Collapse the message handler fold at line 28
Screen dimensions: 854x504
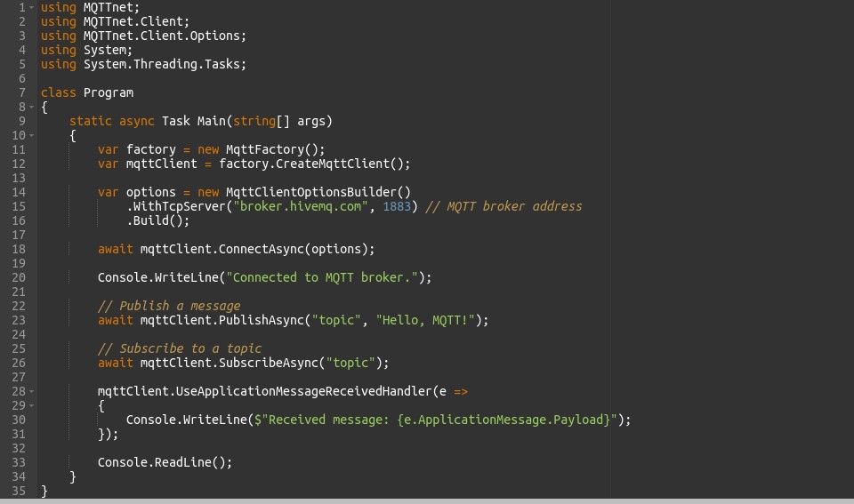coord(32,391)
